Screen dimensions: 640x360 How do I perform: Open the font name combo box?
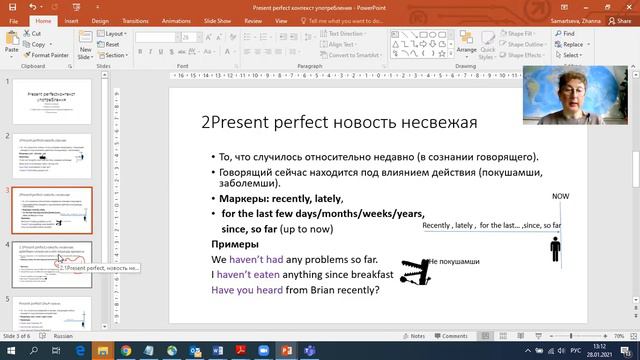click(x=158, y=38)
